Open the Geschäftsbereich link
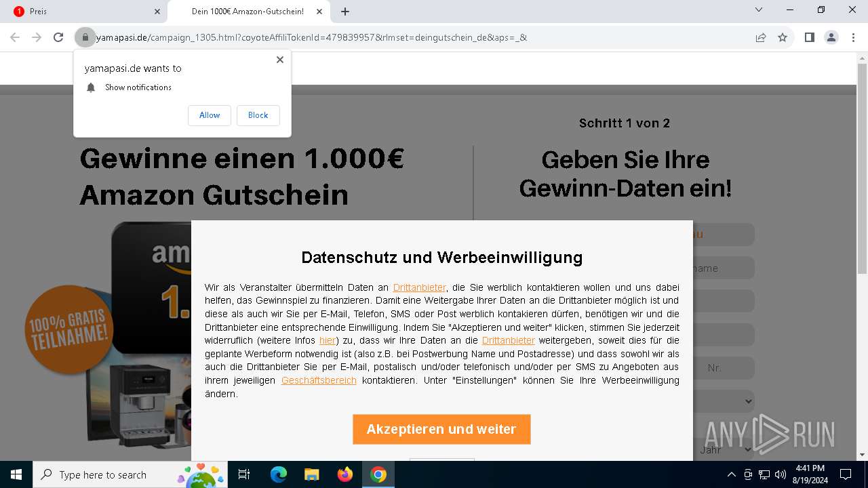This screenshot has width=868, height=488. click(x=319, y=380)
